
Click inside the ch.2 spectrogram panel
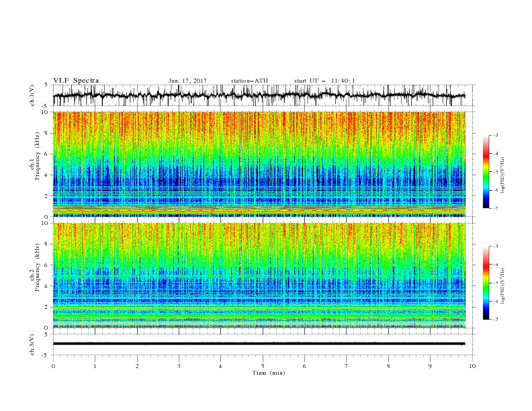click(x=259, y=275)
